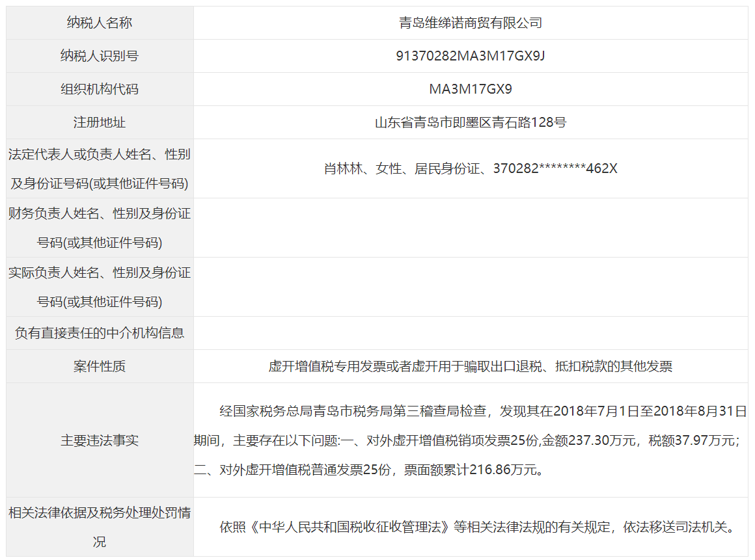This screenshot has width=755, height=560.
Task: Select legal representative 肖林林 details text
Action: pos(470,168)
